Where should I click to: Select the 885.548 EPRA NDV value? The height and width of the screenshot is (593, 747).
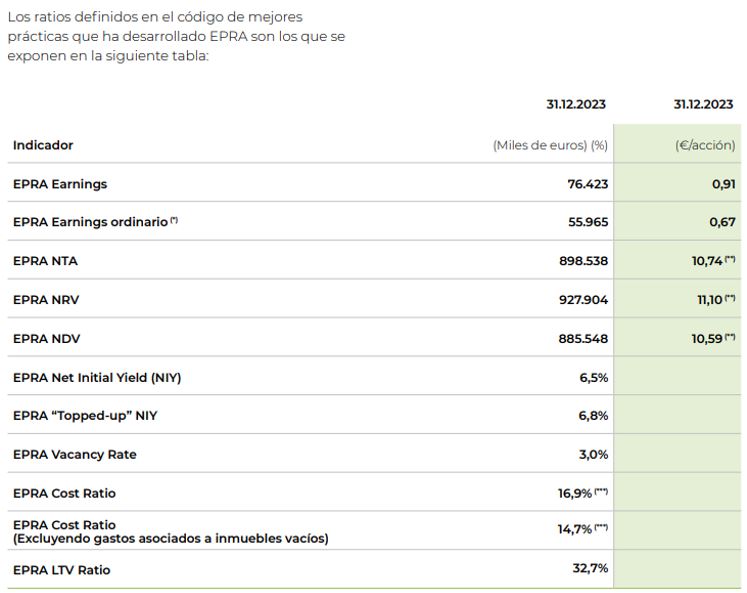pyautogui.click(x=583, y=338)
